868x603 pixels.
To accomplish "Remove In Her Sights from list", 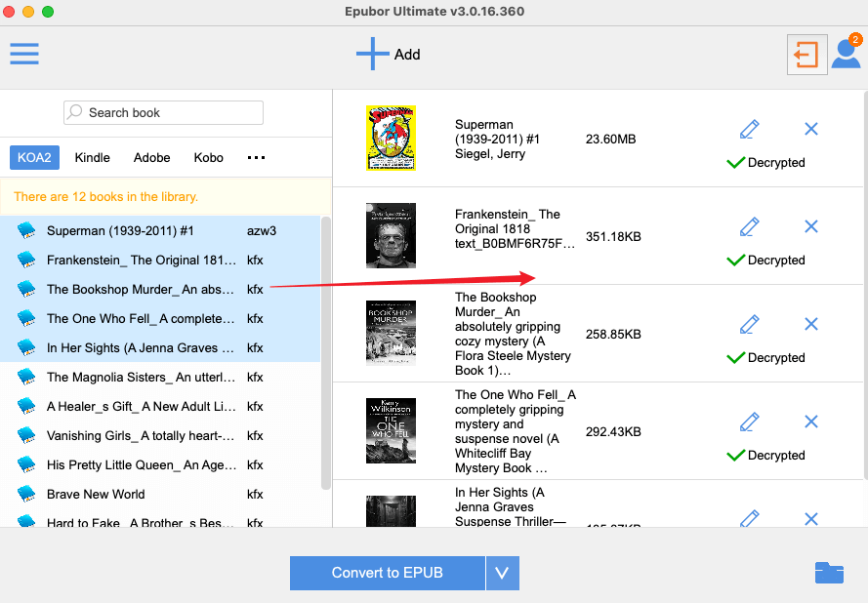I will point(811,519).
